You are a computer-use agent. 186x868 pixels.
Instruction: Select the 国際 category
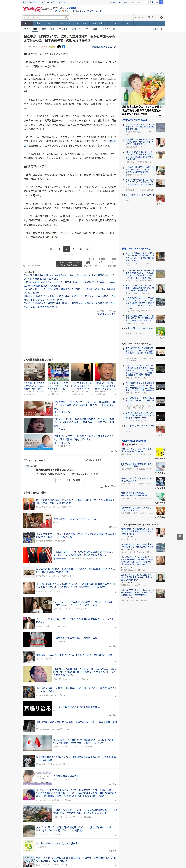44,29
